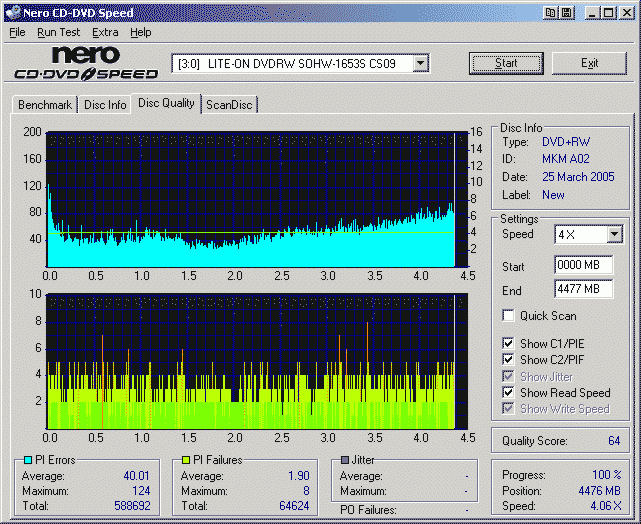The image size is (641, 524).
Task: Click the PI Errors graph area
Action: point(257,199)
